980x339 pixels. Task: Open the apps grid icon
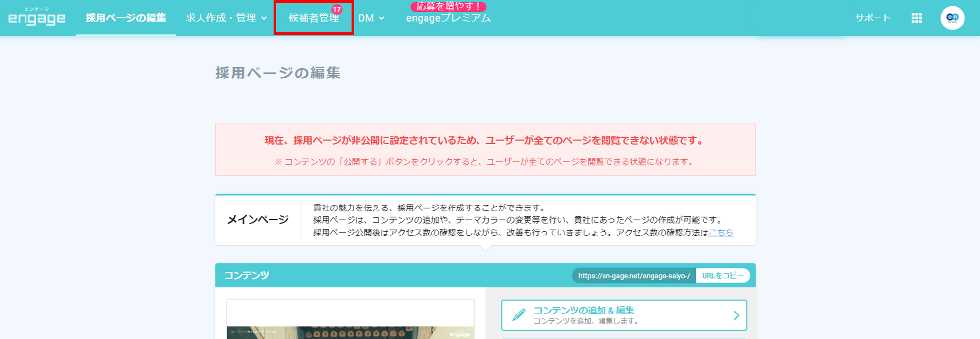(x=917, y=18)
